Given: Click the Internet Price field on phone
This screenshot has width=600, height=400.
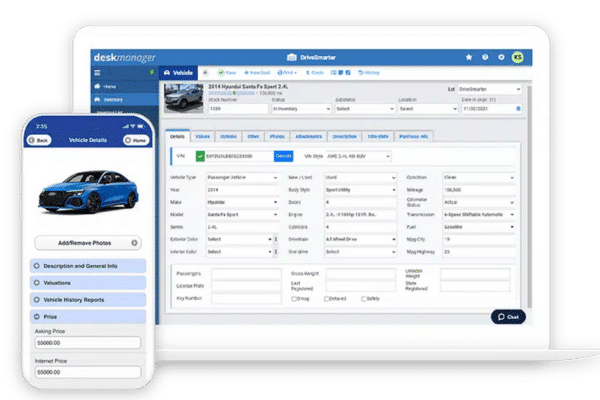Looking at the screenshot, I should click(x=88, y=372).
